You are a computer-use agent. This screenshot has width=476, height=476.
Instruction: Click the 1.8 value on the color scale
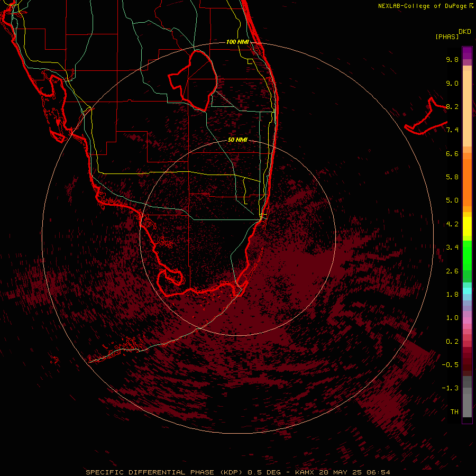point(452,295)
